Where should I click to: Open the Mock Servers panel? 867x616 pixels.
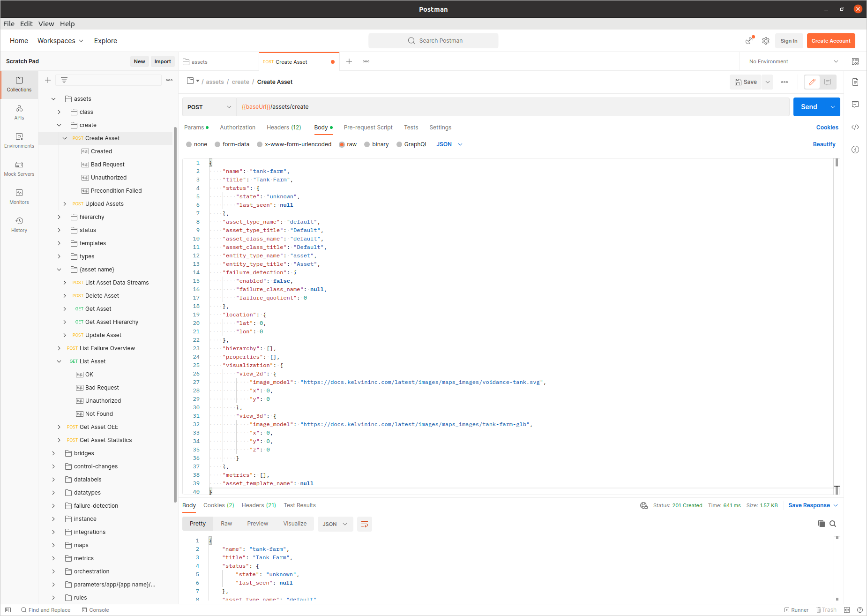click(19, 169)
